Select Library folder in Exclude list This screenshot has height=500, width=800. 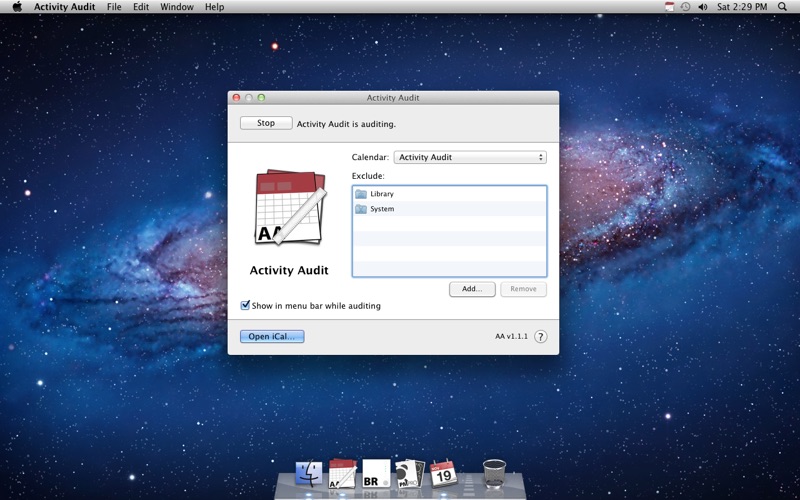[449, 194]
